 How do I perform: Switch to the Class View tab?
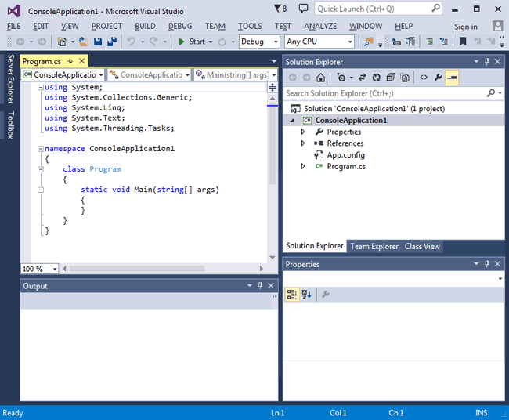click(x=422, y=247)
